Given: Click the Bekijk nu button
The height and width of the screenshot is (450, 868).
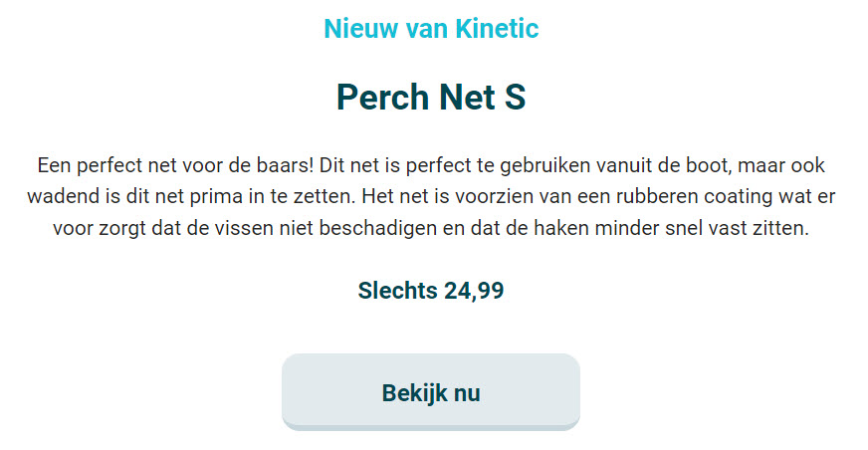Looking at the screenshot, I should pos(431,392).
